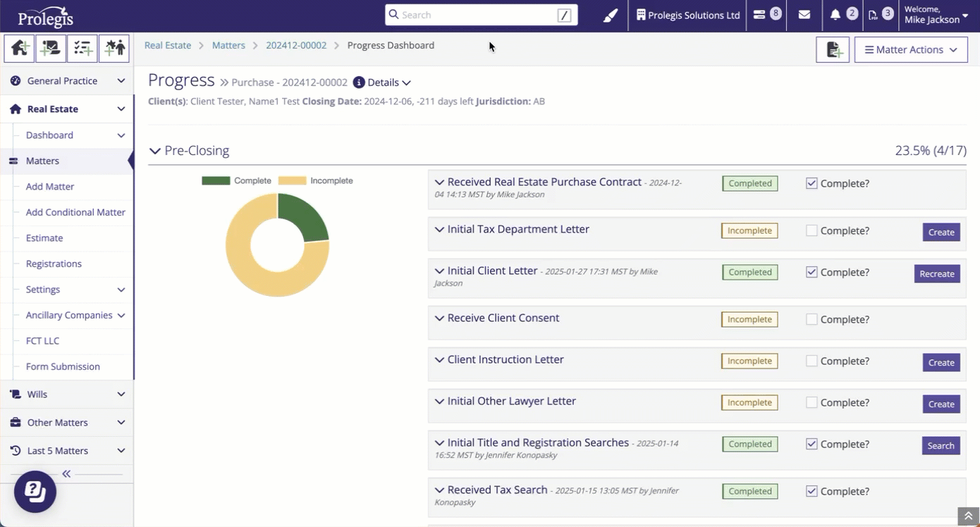Uncheck Complete for Initial Client Letter

pos(811,272)
